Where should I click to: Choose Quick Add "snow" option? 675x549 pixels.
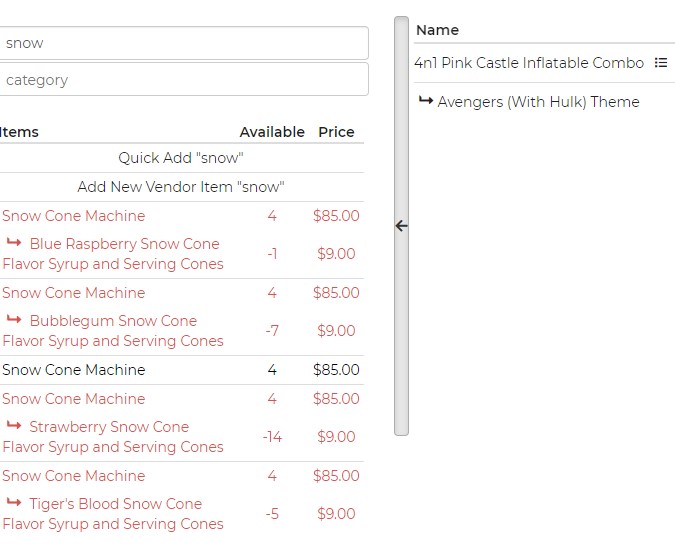(181, 158)
